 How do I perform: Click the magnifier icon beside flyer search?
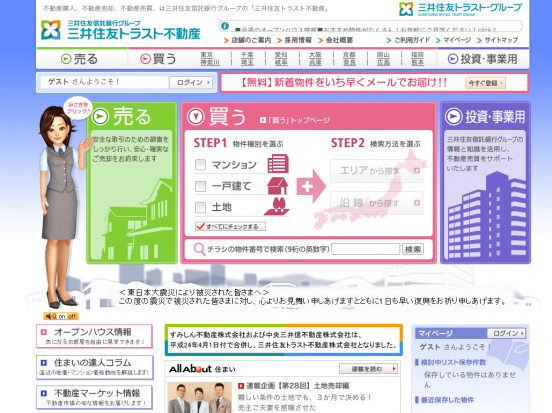[x=199, y=249]
